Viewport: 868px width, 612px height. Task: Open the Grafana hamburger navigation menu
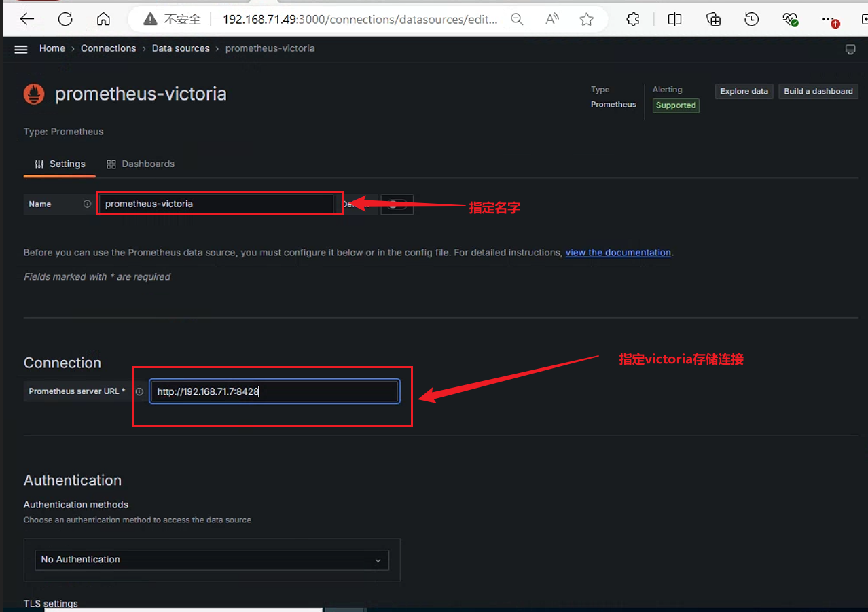21,49
